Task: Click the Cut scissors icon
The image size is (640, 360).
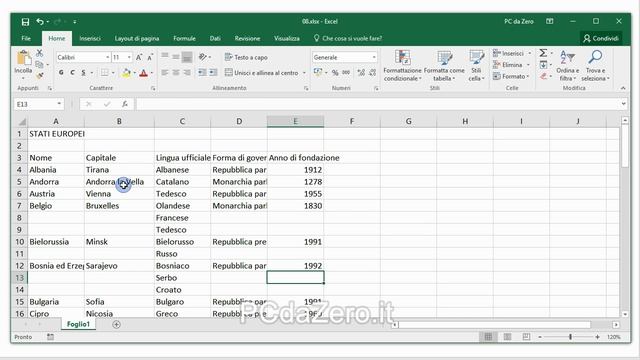Action: click(x=40, y=53)
